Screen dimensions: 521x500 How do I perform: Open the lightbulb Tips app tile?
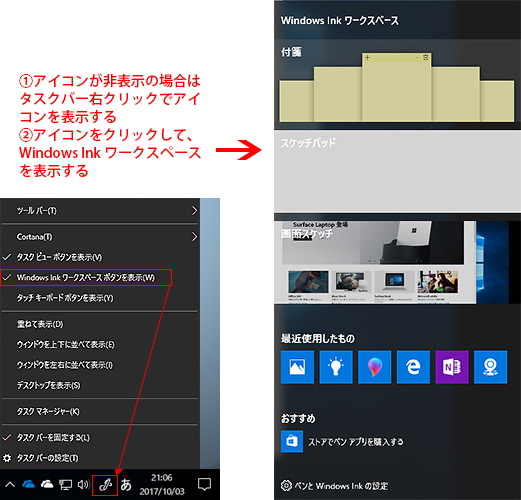(336, 367)
